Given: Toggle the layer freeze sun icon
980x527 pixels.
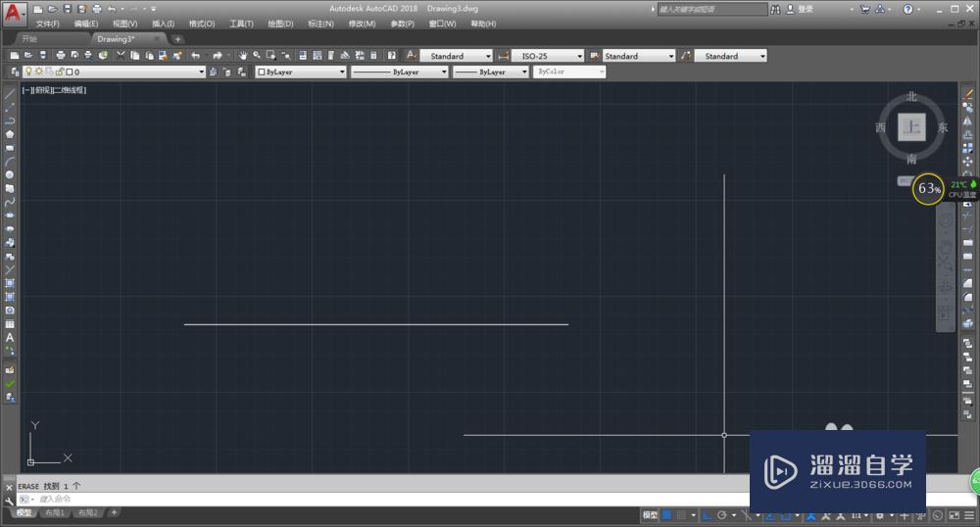Looking at the screenshot, I should pyautogui.click(x=39, y=72).
